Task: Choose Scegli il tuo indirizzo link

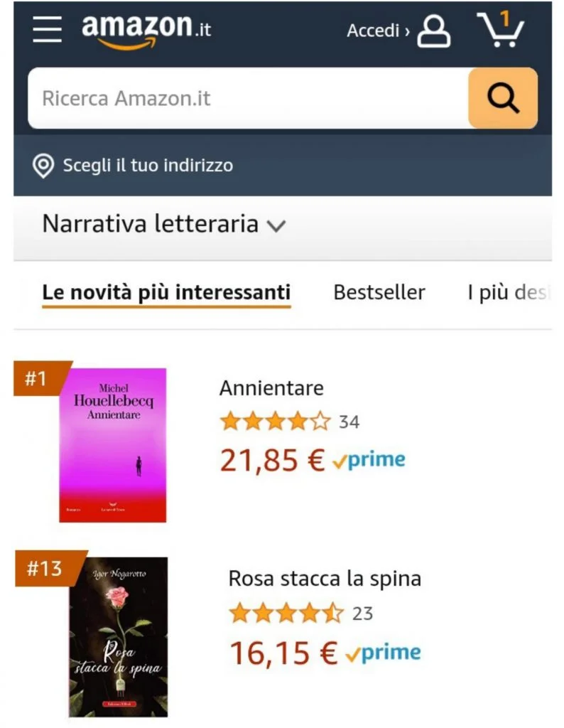Action: tap(148, 166)
